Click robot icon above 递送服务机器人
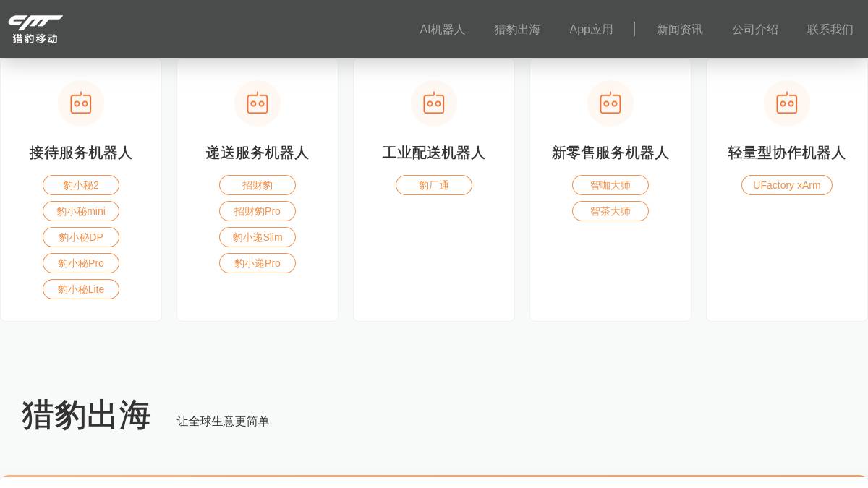Screen dimensions: 868x488 pos(258,103)
